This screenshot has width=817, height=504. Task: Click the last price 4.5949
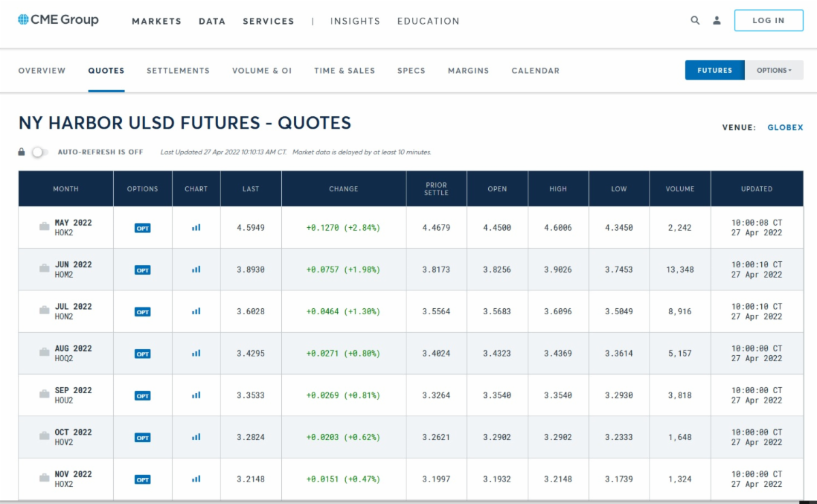point(251,228)
